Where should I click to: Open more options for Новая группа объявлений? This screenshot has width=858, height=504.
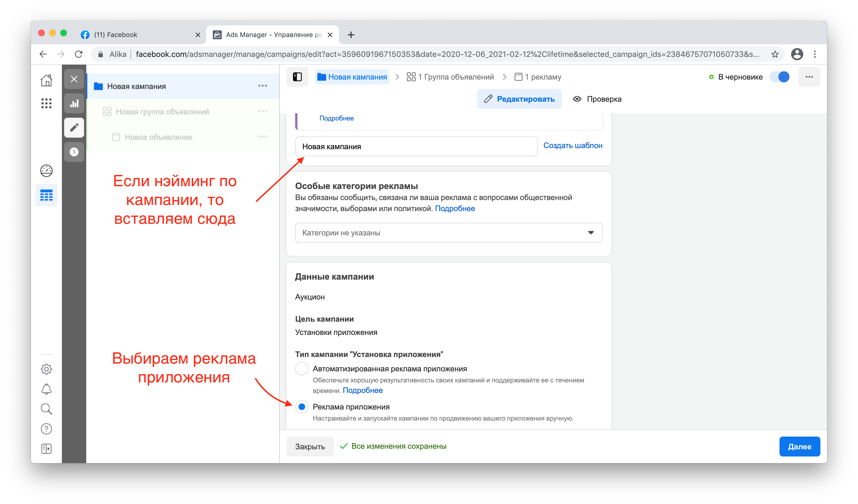[262, 111]
